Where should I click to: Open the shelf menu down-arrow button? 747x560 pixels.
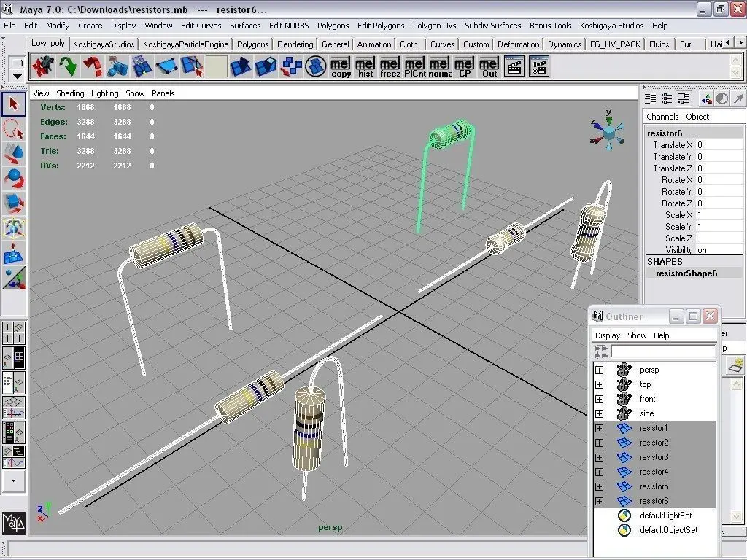click(18, 76)
